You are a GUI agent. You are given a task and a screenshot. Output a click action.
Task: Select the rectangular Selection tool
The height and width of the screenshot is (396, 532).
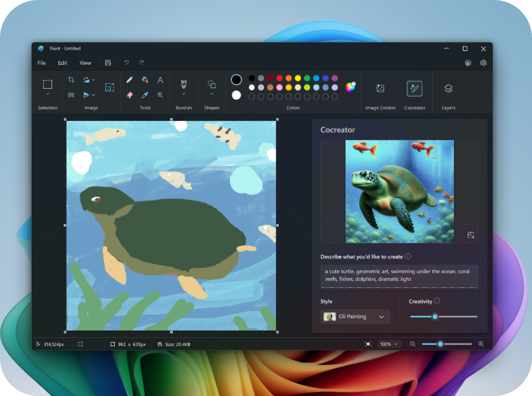[48, 84]
